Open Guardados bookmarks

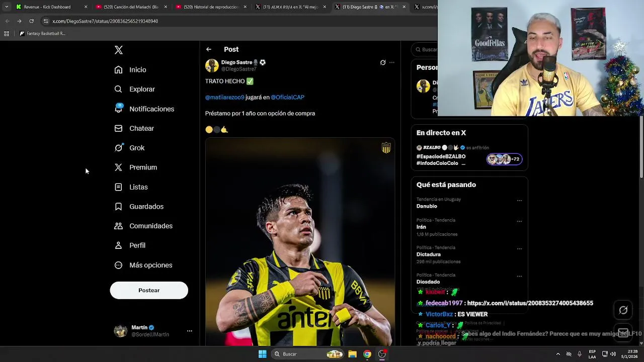(139, 207)
